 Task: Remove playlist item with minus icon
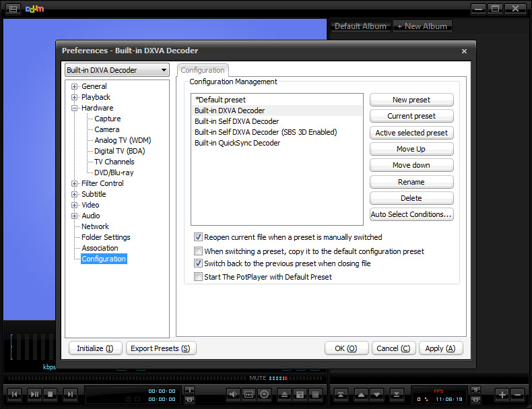pos(518,394)
